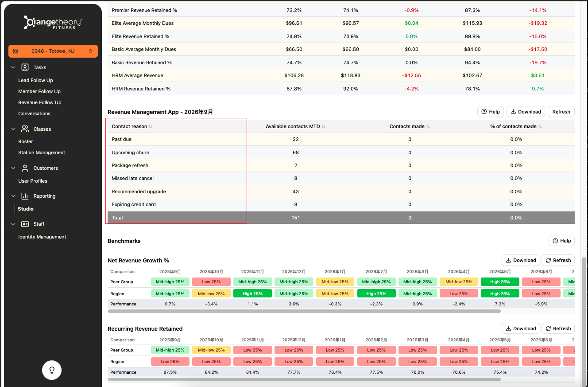Collapse the Tasks section chevron

click(13, 67)
